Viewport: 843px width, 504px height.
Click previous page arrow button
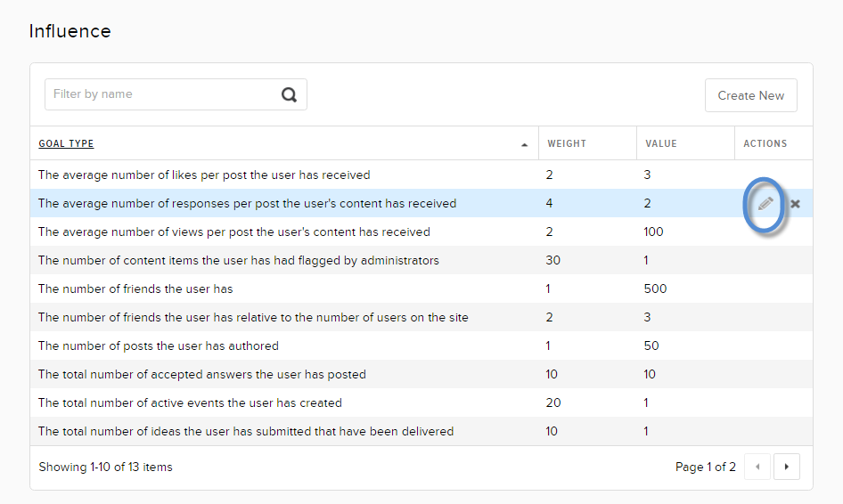coord(757,467)
